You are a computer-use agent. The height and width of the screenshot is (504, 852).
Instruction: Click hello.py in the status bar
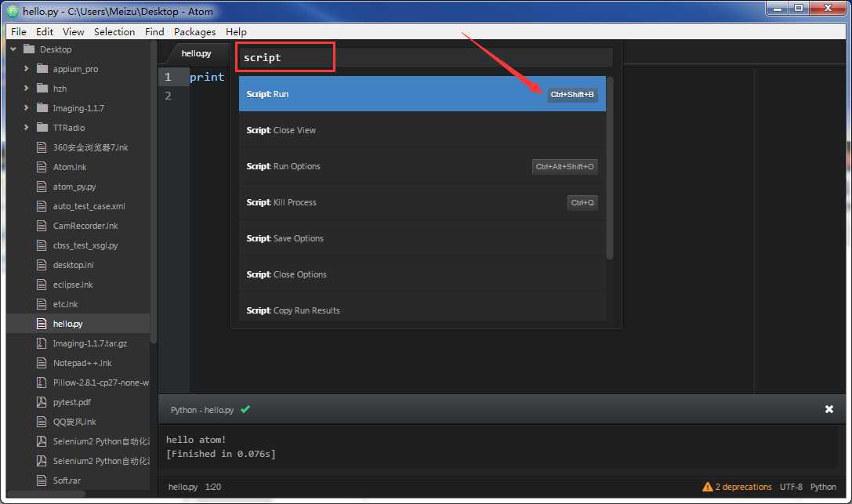(x=183, y=487)
